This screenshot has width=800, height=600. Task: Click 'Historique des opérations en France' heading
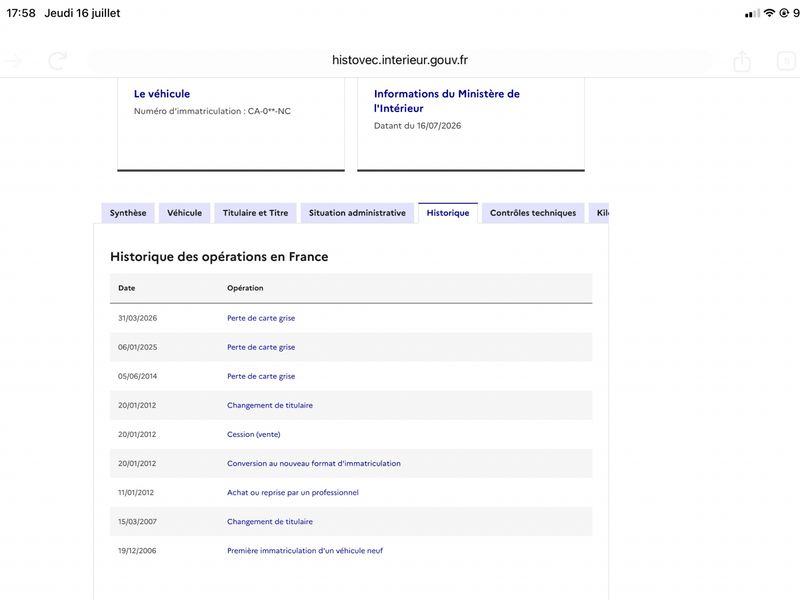pyautogui.click(x=219, y=257)
